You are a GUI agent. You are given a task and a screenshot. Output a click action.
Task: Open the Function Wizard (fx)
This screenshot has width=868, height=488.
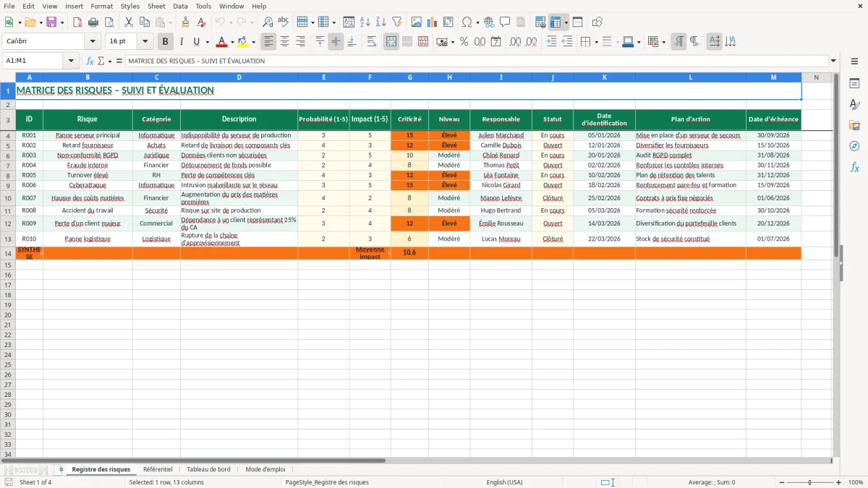pos(90,61)
